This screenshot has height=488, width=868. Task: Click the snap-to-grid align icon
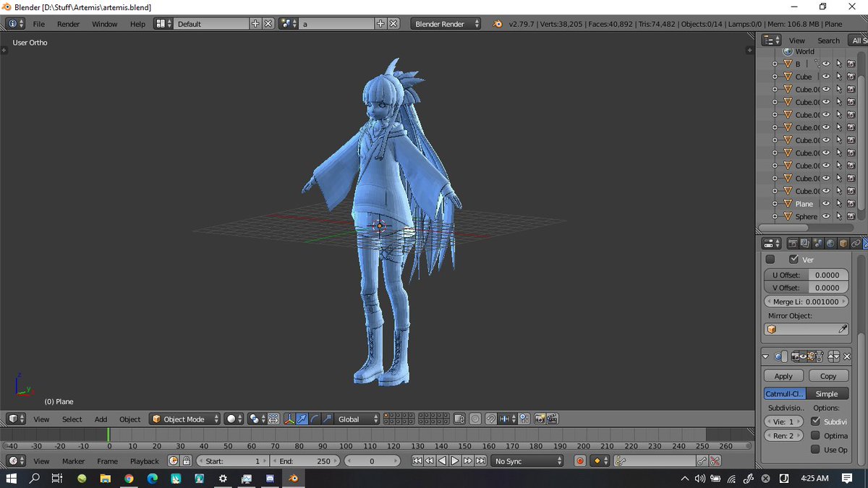click(x=524, y=419)
